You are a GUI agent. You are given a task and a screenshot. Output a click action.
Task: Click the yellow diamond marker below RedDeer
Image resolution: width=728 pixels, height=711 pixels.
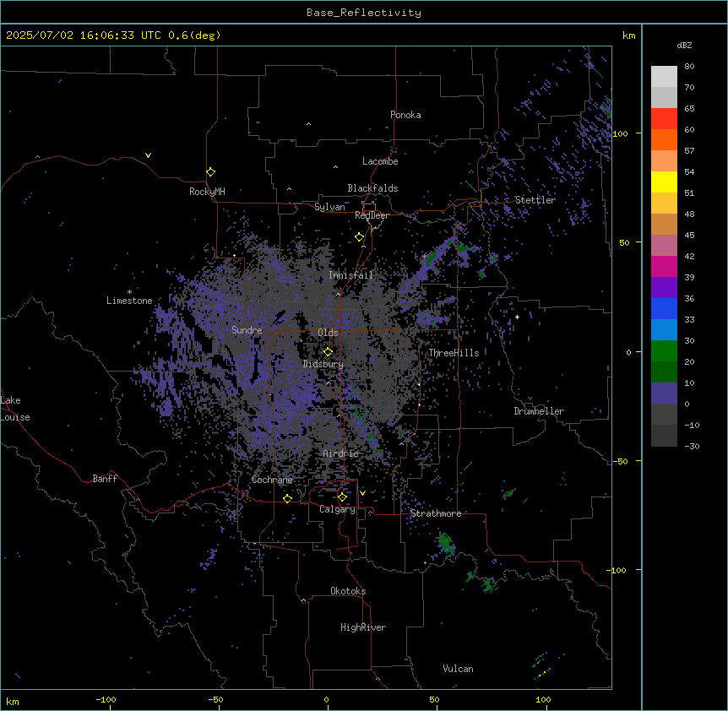pos(359,237)
